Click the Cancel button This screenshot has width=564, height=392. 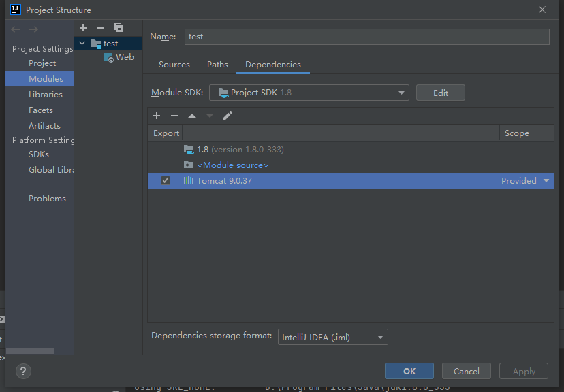pyautogui.click(x=466, y=371)
